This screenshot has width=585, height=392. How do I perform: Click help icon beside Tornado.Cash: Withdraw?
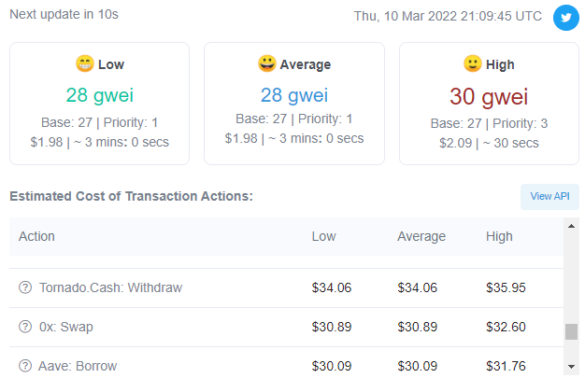pyautogui.click(x=25, y=287)
